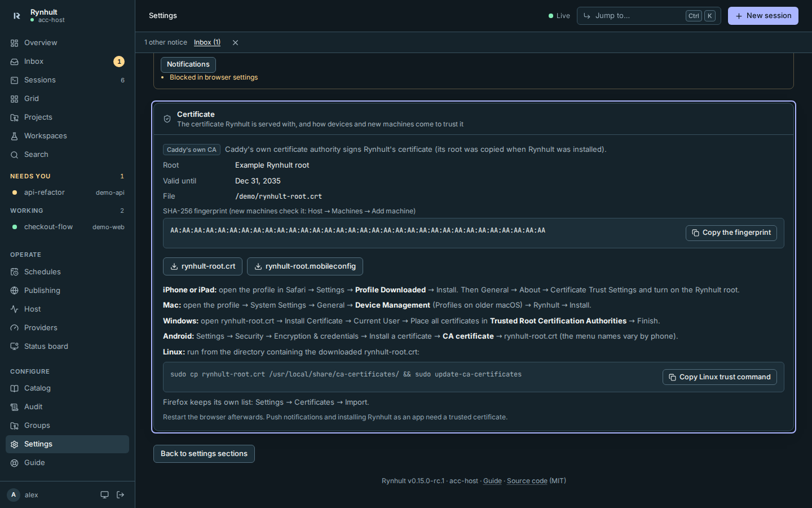The image size is (812, 508).
Task: Click the Rynhult logo icon
Action: tap(16, 16)
